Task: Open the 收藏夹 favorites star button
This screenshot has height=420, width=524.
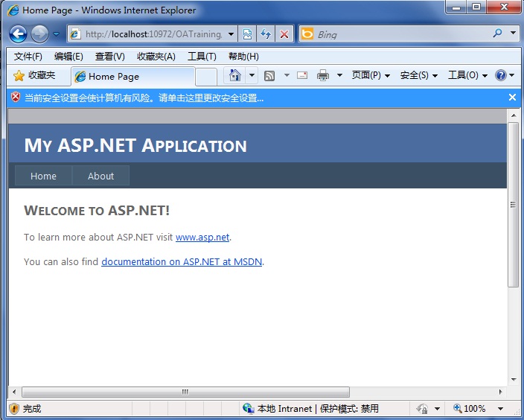Action: coord(34,75)
